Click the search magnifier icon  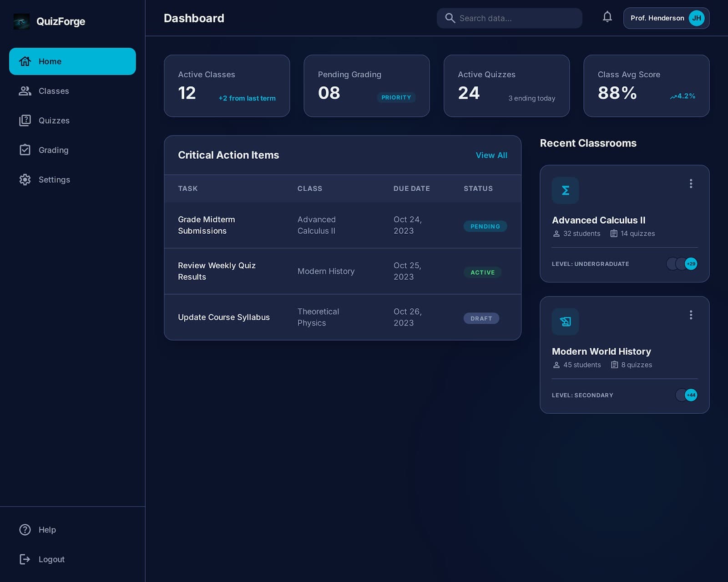(x=450, y=18)
